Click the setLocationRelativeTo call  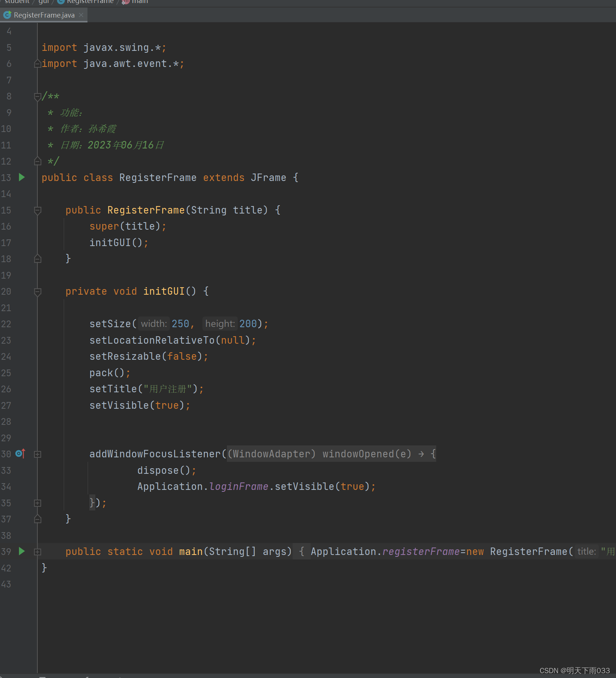173,340
